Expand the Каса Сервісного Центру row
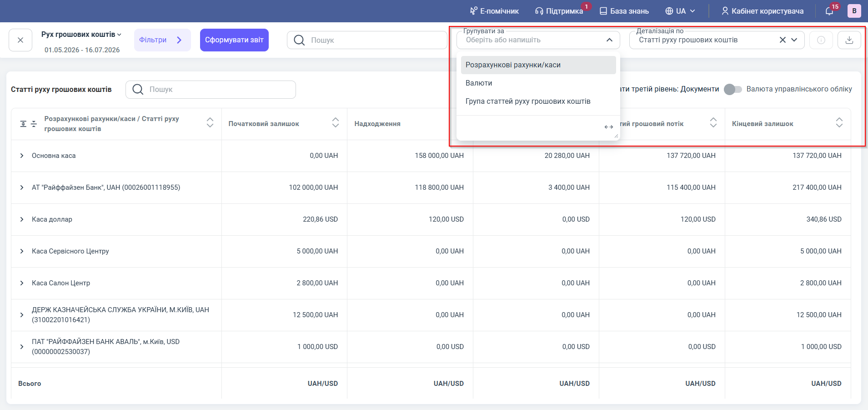The width and height of the screenshot is (868, 410). [x=22, y=251]
